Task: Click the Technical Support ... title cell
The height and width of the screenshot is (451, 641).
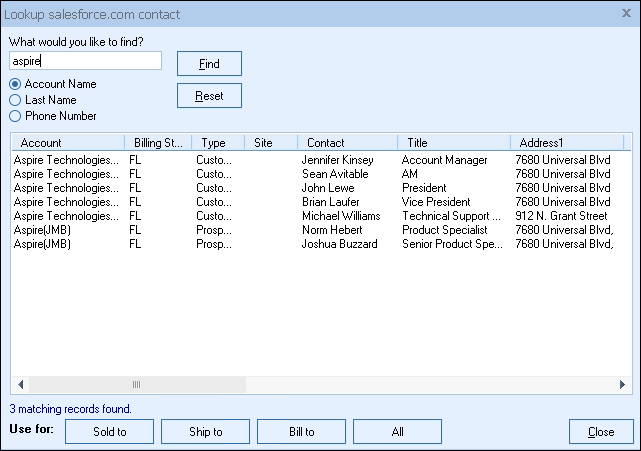Action: 451,215
